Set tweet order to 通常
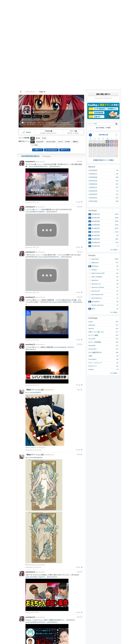Viewport: 138px width, 644px height. pyautogui.click(x=32, y=138)
